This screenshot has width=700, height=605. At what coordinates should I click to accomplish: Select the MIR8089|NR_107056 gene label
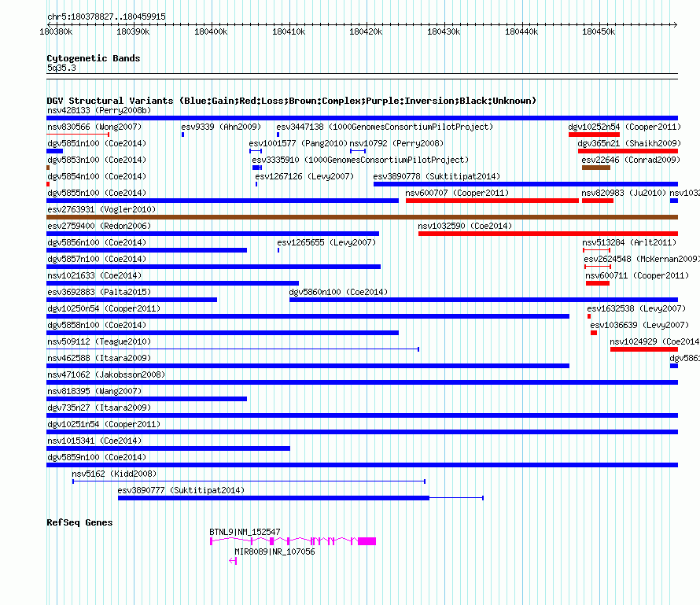(x=274, y=552)
